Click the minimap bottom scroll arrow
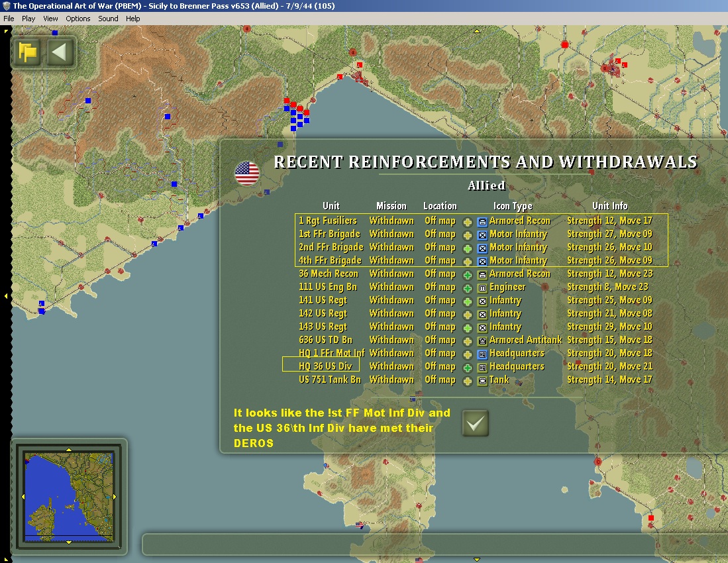The image size is (728, 563). (69, 542)
